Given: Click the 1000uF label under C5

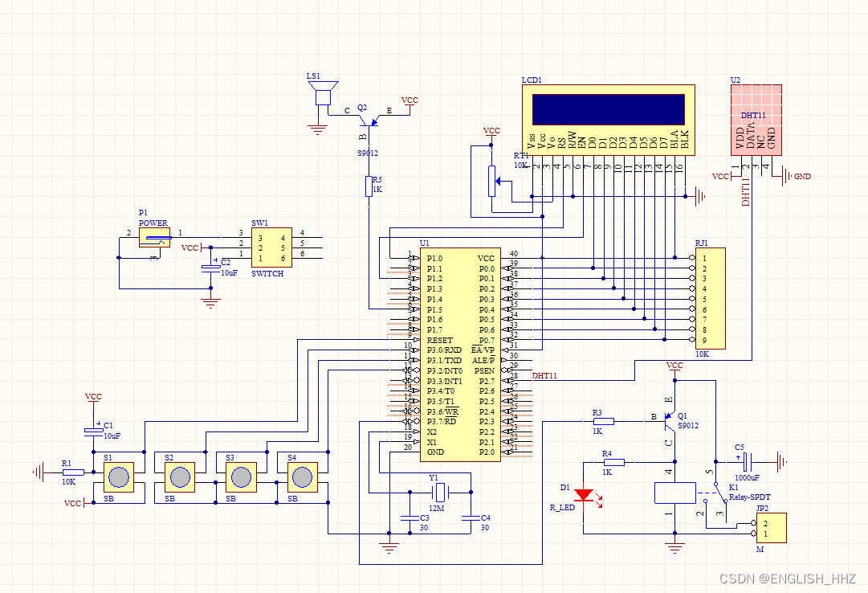Looking at the screenshot, I should point(748,478).
